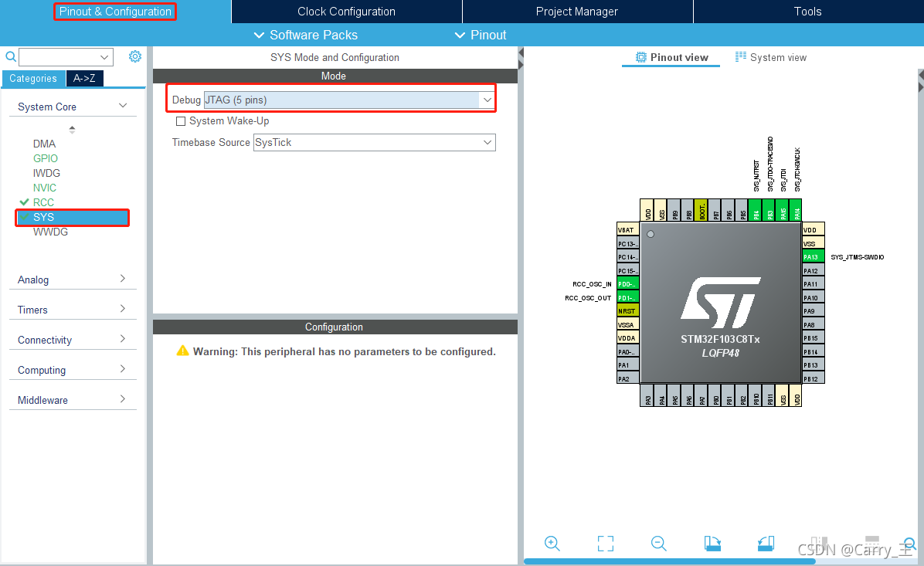Click the green PA14 pin
The height and width of the screenshot is (566, 924).
(796, 210)
